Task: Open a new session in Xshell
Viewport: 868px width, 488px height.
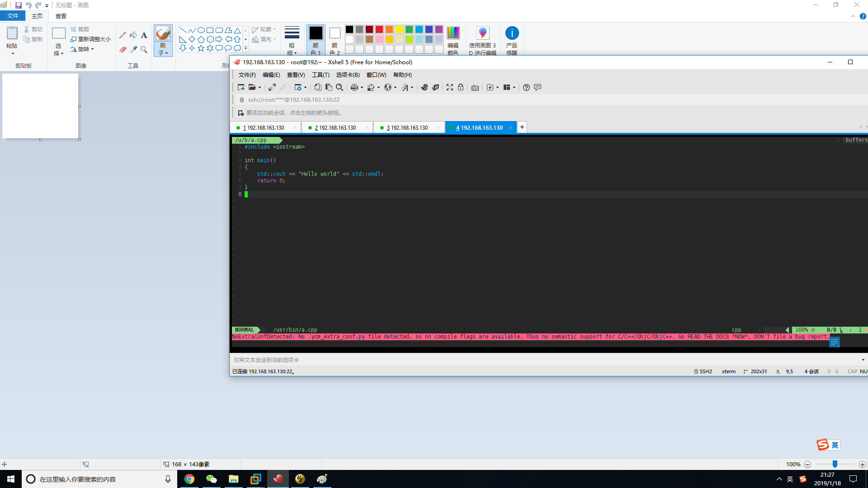Action: 241,87
